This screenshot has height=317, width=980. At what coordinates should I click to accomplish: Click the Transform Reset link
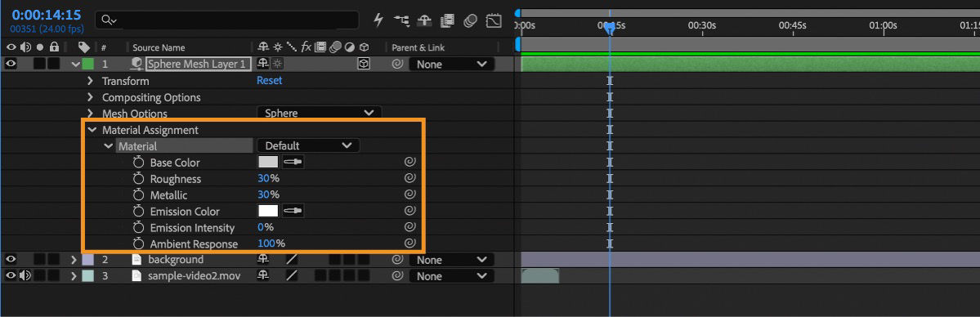[270, 81]
